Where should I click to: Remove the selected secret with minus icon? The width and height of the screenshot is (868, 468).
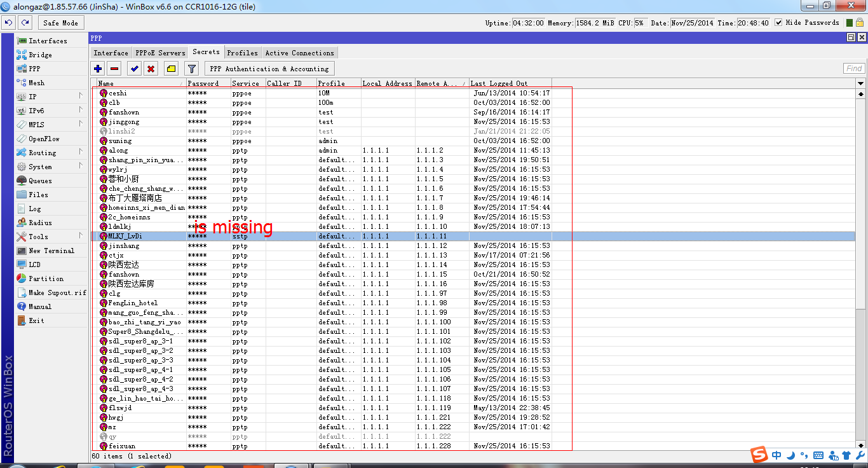click(114, 69)
